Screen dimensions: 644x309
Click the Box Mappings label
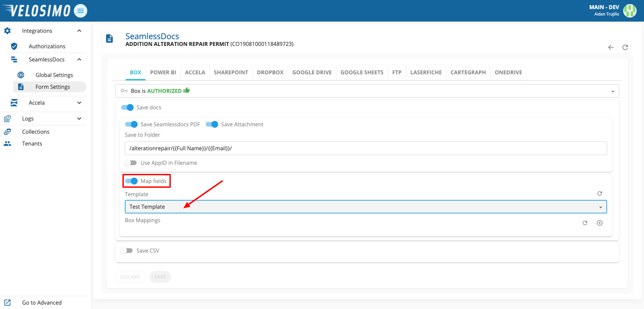[x=142, y=220]
